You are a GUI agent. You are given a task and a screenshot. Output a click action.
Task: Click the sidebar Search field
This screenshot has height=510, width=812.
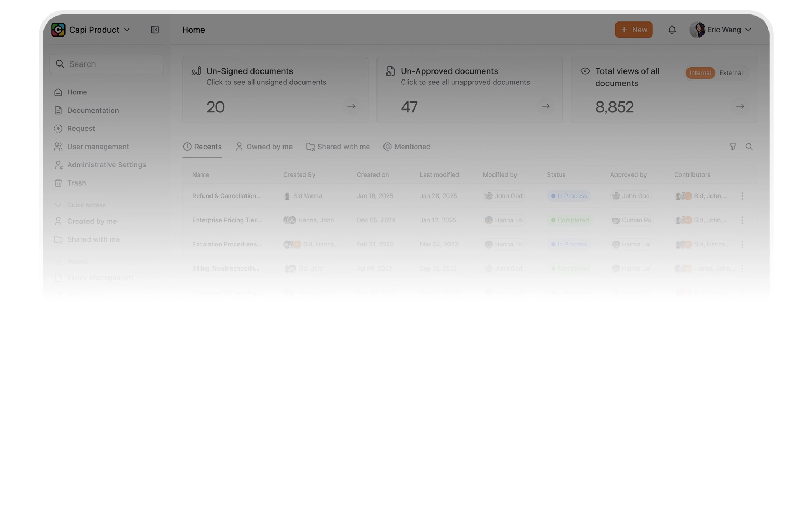tap(107, 64)
